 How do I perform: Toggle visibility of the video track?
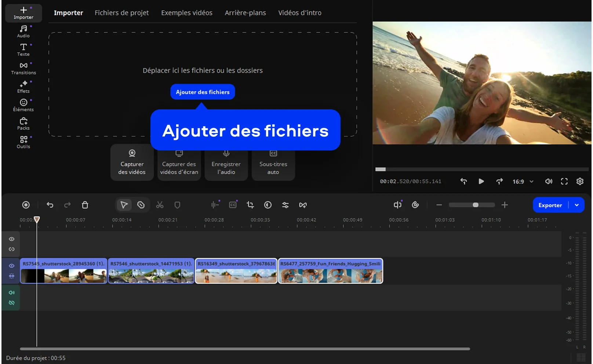pos(12,266)
